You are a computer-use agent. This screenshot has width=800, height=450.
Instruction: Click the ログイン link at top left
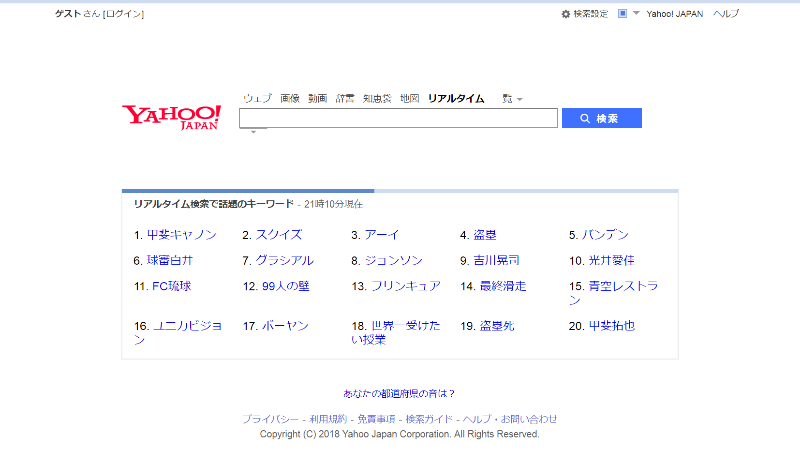123,14
